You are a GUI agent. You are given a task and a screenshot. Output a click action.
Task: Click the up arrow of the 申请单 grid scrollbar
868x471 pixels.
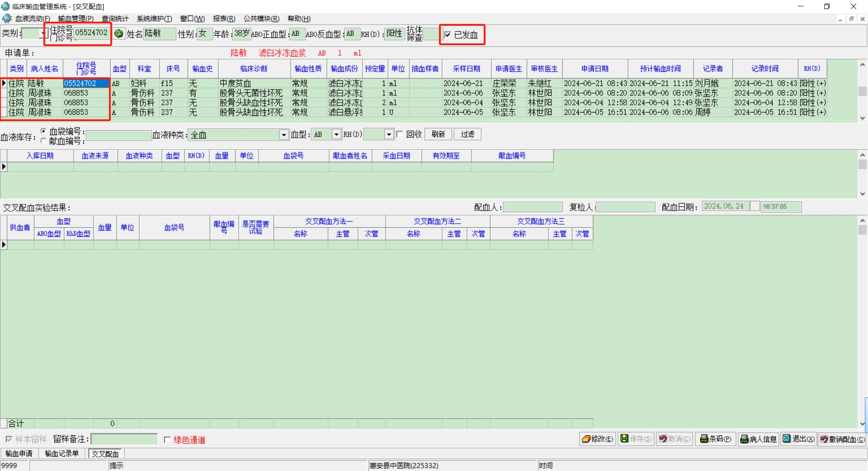click(863, 65)
